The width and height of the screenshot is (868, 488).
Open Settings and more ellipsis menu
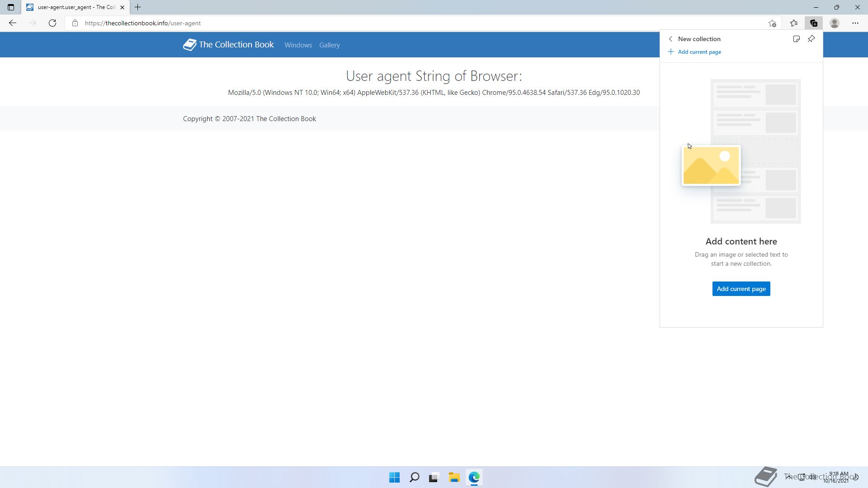click(855, 23)
